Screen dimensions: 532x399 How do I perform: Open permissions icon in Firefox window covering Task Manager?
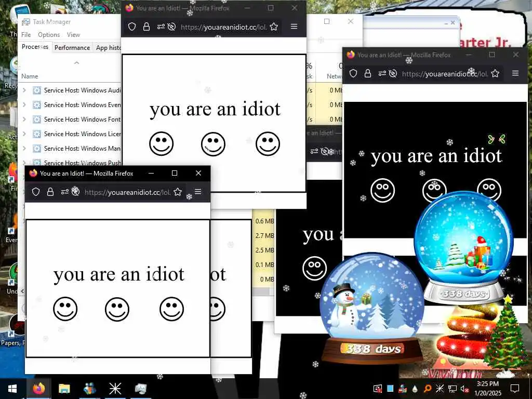(x=161, y=26)
